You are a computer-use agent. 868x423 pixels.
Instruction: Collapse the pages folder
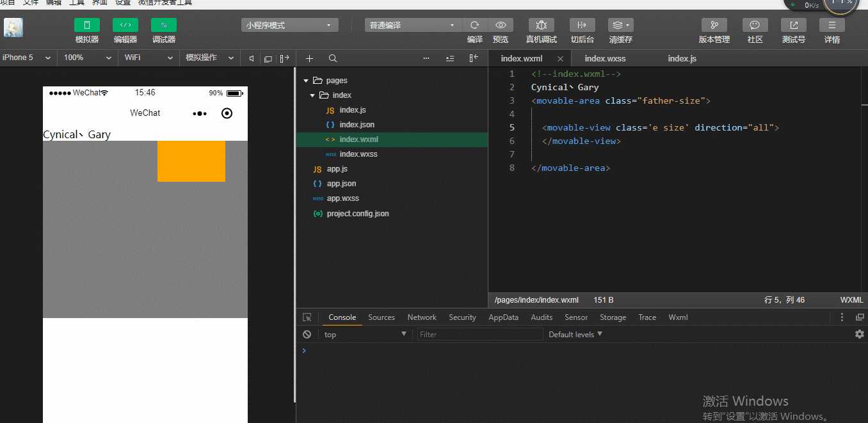coord(306,81)
